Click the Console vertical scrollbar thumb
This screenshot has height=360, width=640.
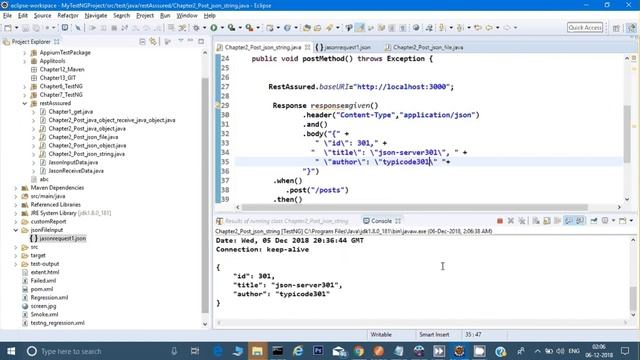pyautogui.click(x=633, y=298)
